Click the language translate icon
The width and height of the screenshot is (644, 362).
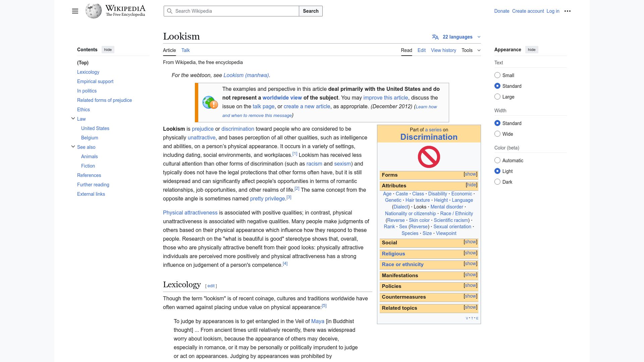435,37
